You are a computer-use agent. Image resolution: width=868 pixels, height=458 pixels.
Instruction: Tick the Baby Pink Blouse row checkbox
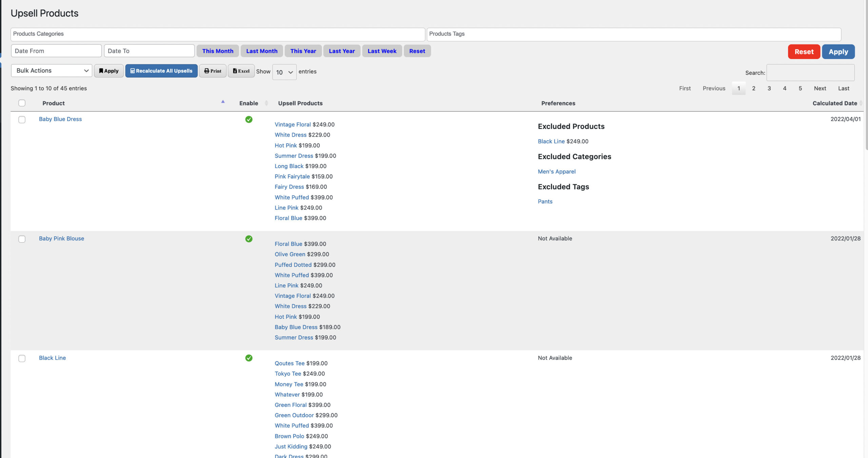[x=22, y=239]
